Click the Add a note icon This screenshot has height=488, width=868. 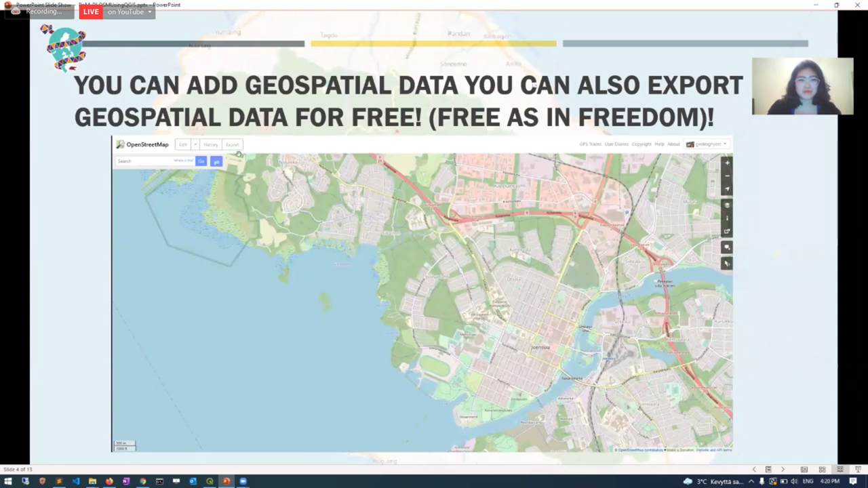point(727,247)
